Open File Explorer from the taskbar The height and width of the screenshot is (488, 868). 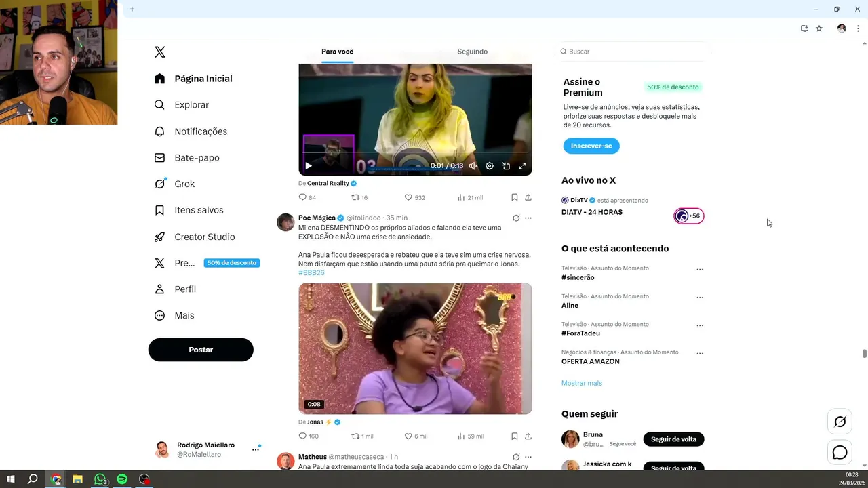(77, 479)
